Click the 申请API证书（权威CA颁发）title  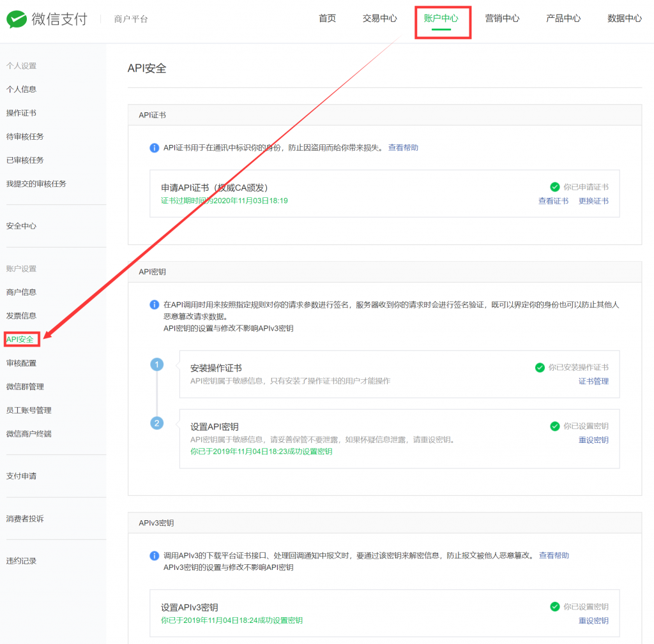point(215,188)
